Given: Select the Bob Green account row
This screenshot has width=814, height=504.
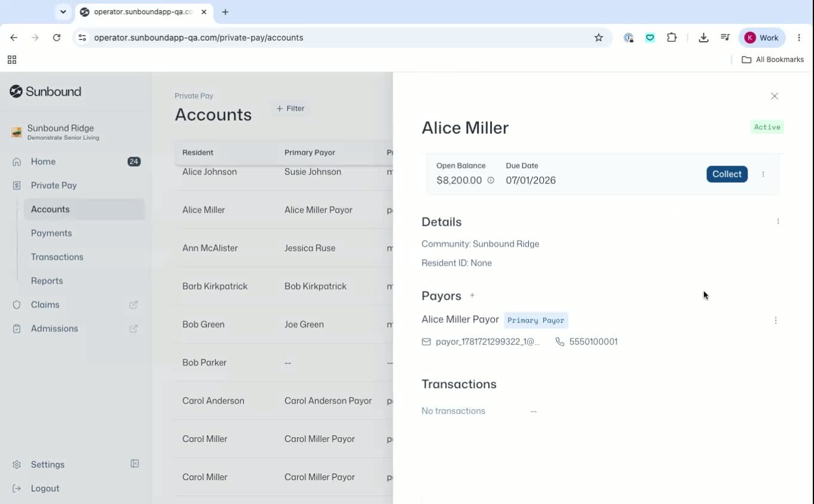Looking at the screenshot, I should 284,325.
